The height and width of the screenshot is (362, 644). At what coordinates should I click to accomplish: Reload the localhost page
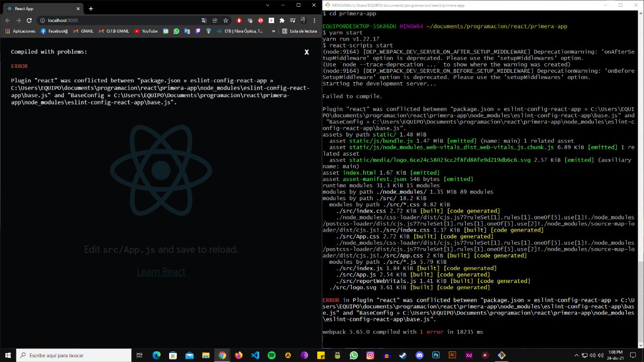(29, 21)
